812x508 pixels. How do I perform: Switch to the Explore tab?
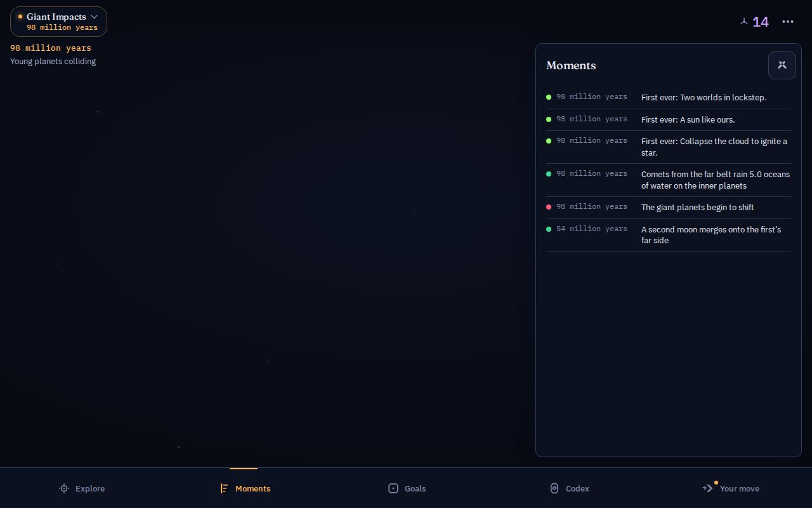pos(81,488)
